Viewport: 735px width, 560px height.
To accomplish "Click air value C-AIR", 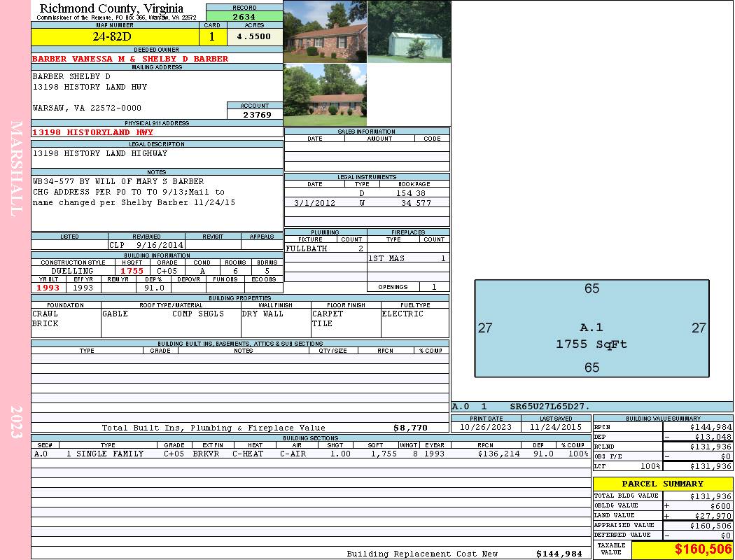I will [x=293, y=454].
